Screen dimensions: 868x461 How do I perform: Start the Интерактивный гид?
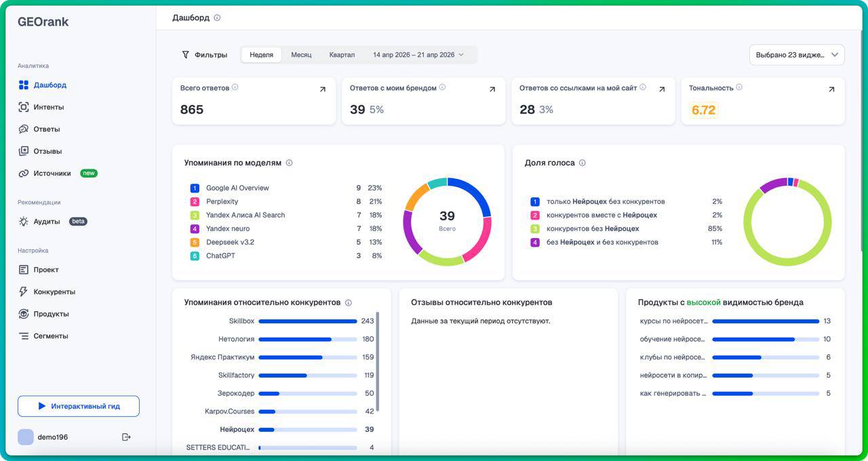pyautogui.click(x=79, y=406)
